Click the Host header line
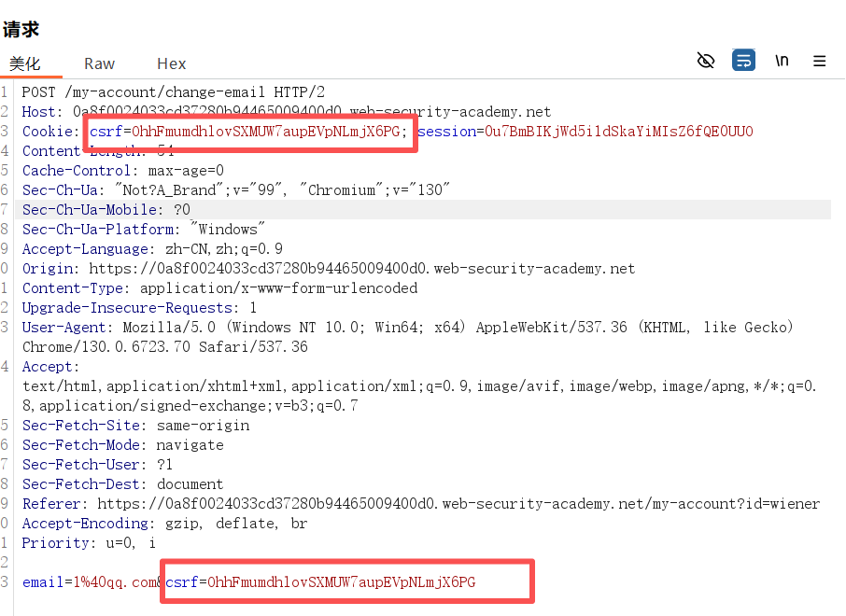 [x=286, y=111]
